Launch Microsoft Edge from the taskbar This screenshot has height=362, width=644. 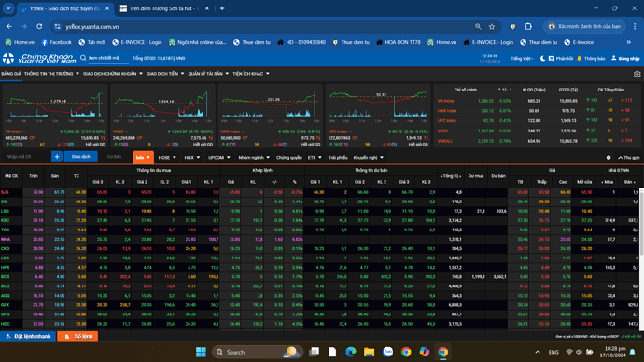350,352
